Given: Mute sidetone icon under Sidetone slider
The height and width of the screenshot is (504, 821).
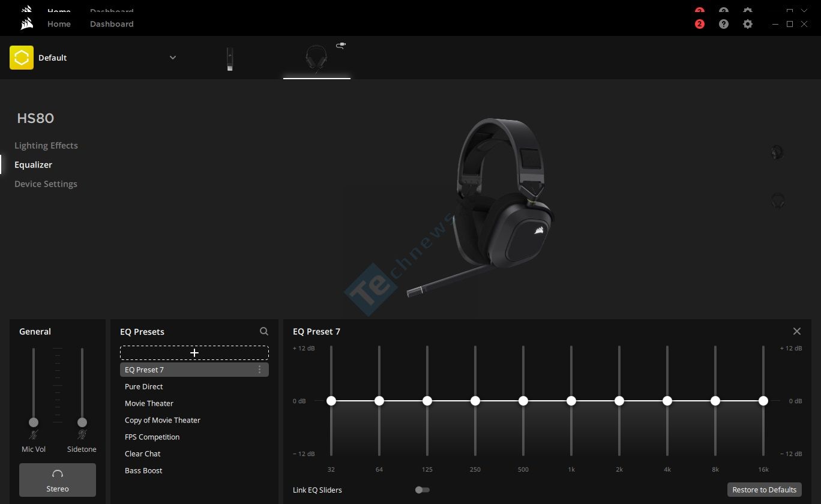Looking at the screenshot, I should [82, 434].
